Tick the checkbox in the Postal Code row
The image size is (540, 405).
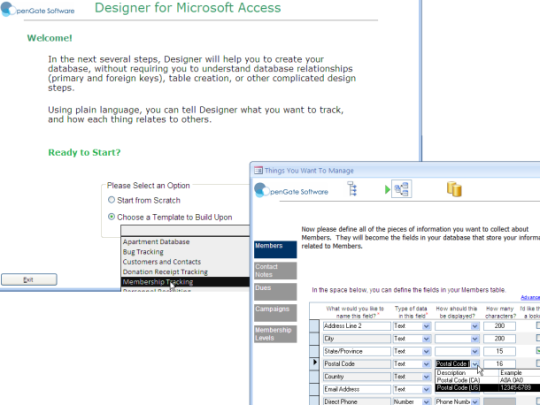[x=538, y=363]
